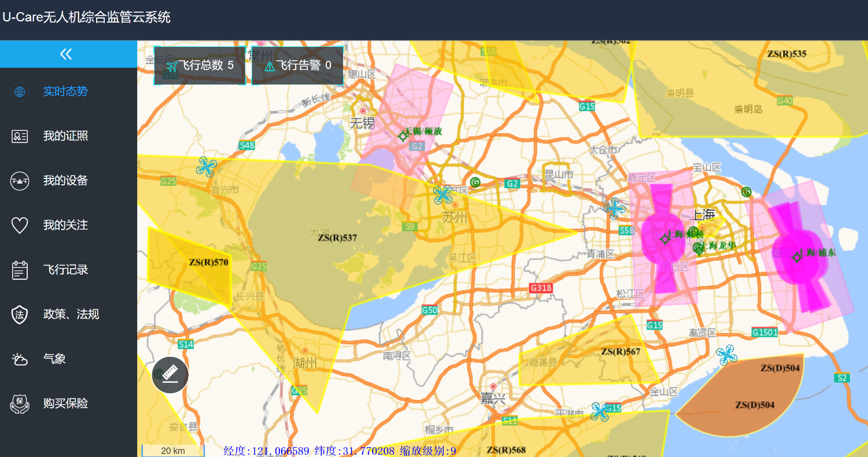This screenshot has width=868, height=457.
Task: Click the 经度 纬度 coordinates readout
Action: click(340, 451)
